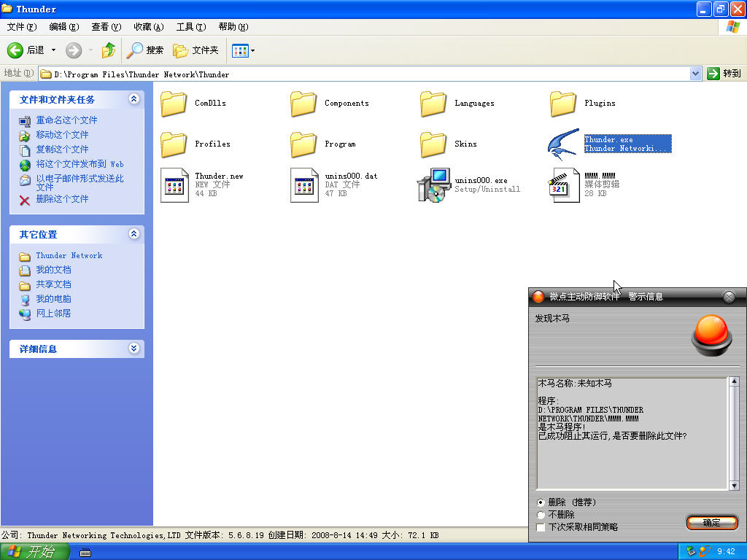This screenshot has height=560, width=747.
Task: Open the Tools menu
Action: [x=190, y=27]
